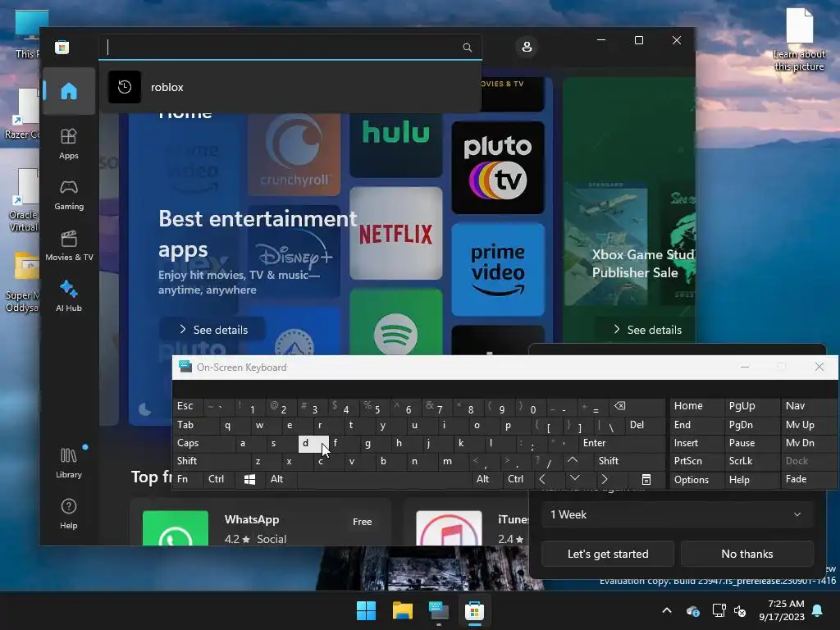Click See details under Best entertainment apps
This screenshot has width=840, height=630.
[212, 330]
